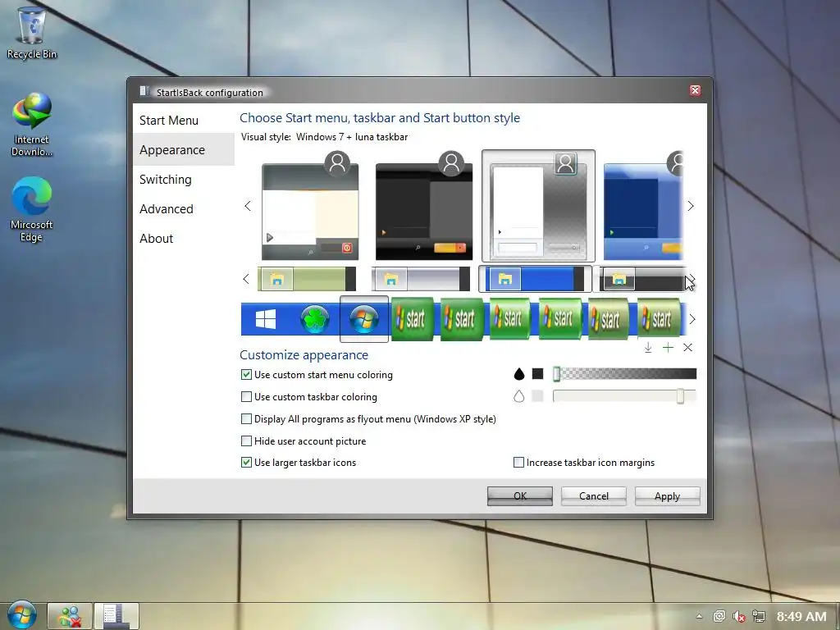Image resolution: width=840 pixels, height=630 pixels.
Task: Click the plus icon to add start button
Action: tap(668, 348)
